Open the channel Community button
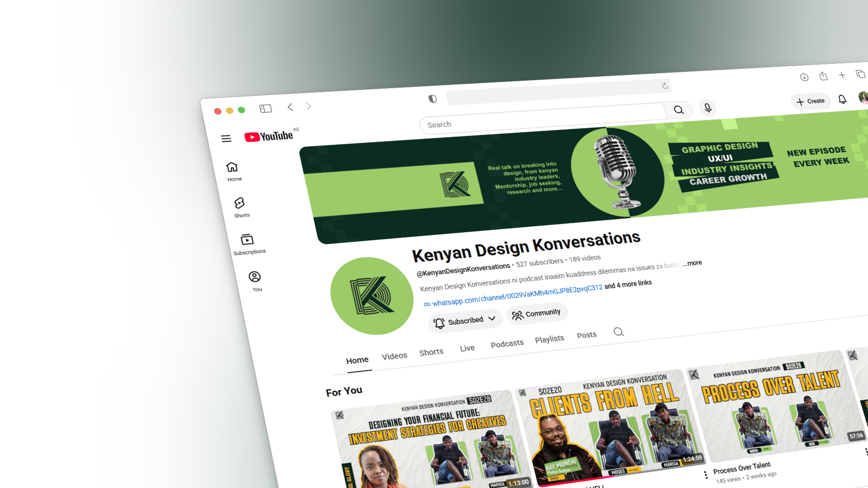868x488 pixels. [537, 314]
